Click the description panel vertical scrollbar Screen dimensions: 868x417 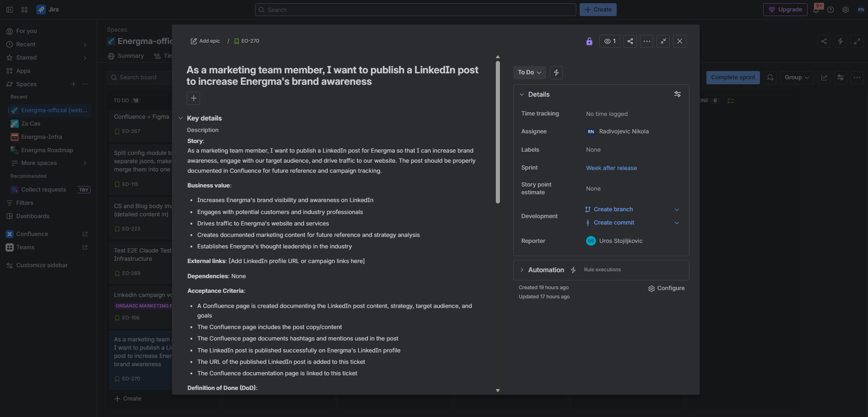[x=498, y=133]
